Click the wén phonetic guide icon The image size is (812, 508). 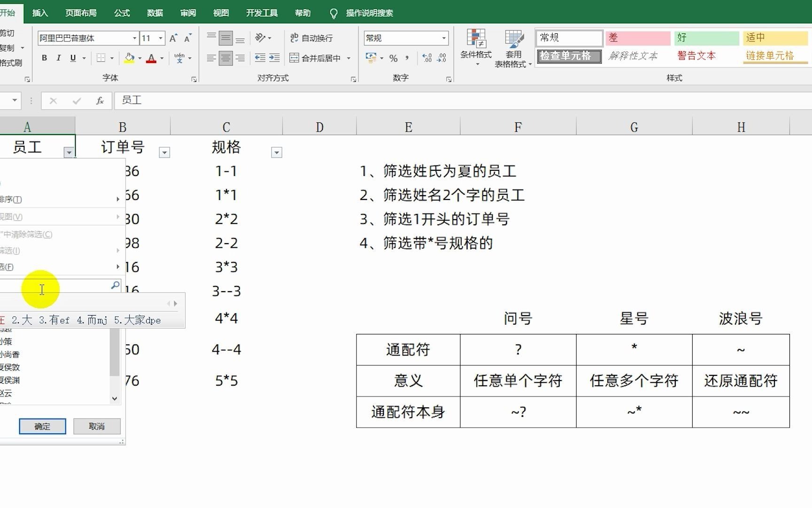click(x=179, y=58)
